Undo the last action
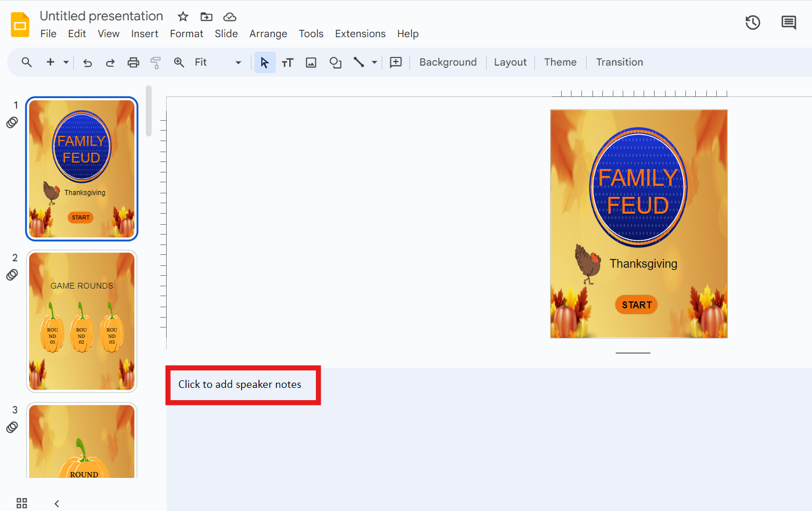The height and width of the screenshot is (511, 812). 88,62
